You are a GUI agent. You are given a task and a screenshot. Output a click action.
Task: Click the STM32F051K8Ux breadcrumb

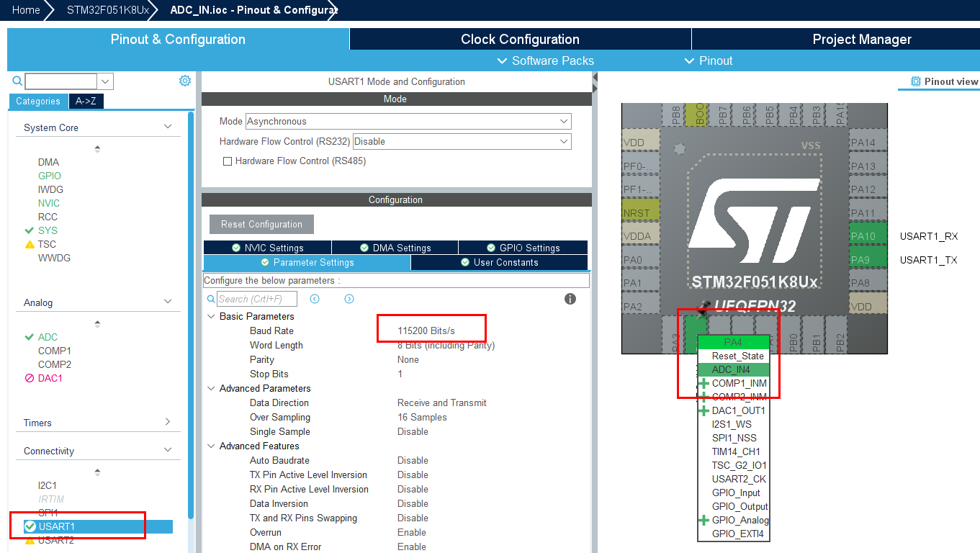click(107, 10)
